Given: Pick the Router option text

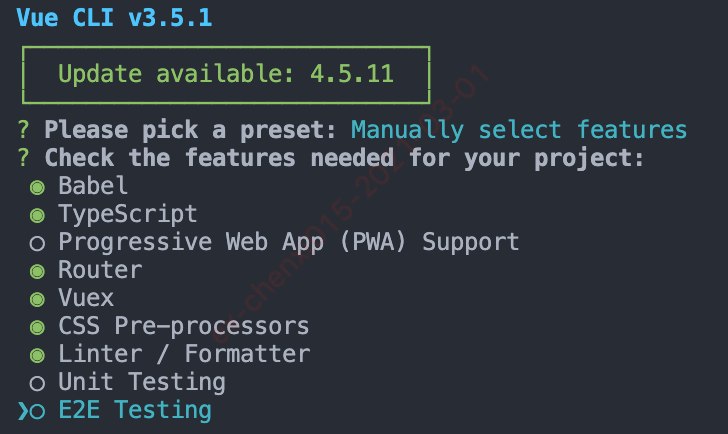Looking at the screenshot, I should tap(100, 270).
